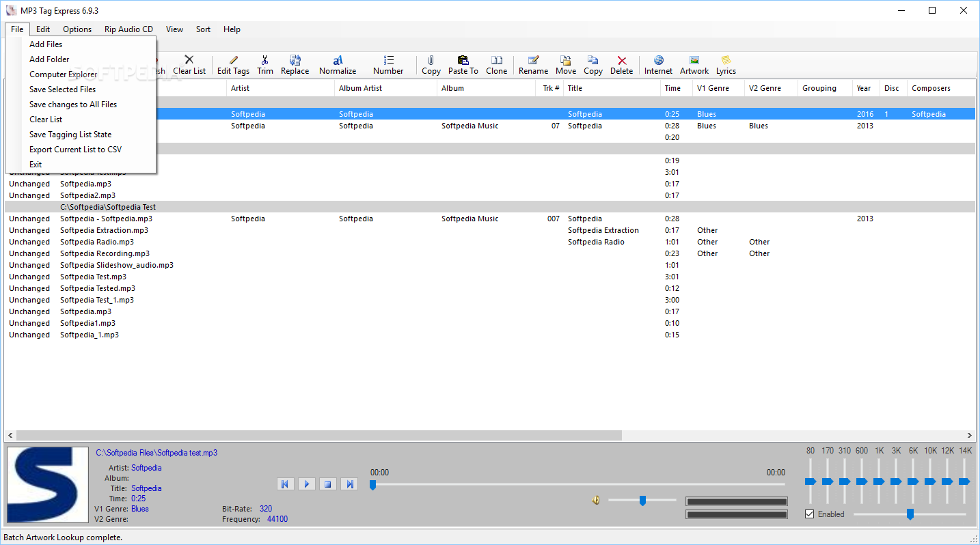Select the Softpedia_1.mp3 file row
Screen dimensions: 980x545
489,335
